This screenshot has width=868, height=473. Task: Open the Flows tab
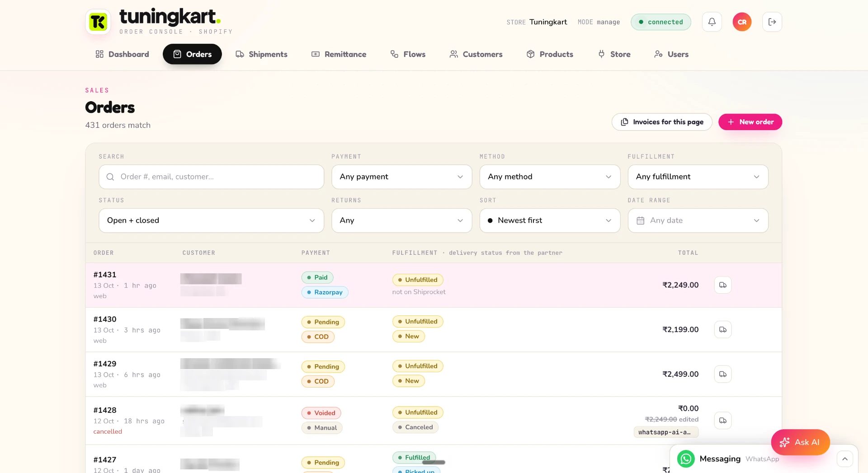(x=408, y=54)
